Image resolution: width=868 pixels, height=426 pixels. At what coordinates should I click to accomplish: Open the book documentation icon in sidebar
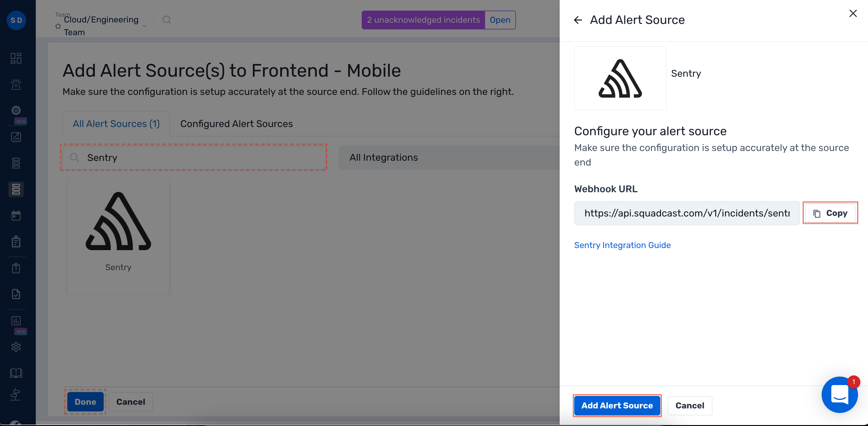coord(16,373)
